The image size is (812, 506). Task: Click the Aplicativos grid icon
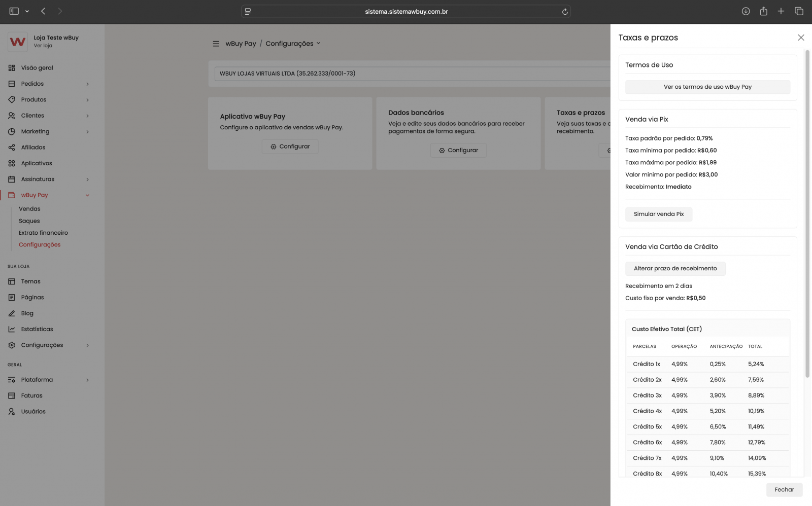(12, 163)
